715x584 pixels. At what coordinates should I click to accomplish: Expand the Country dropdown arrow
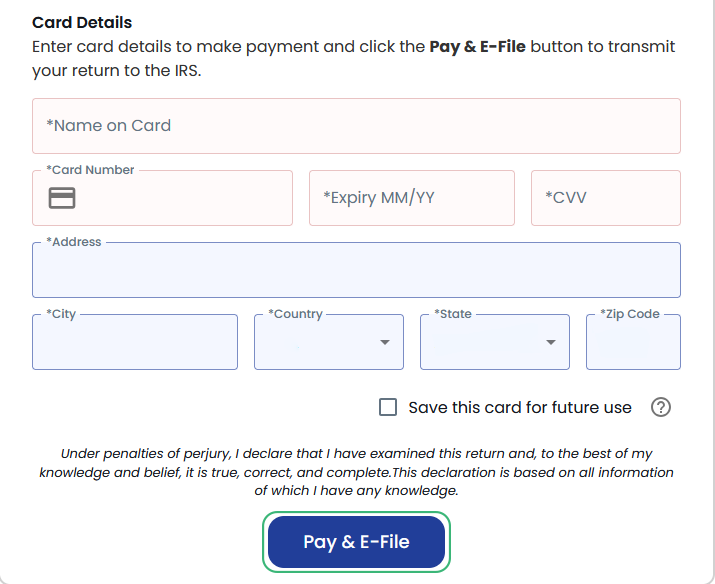click(385, 343)
